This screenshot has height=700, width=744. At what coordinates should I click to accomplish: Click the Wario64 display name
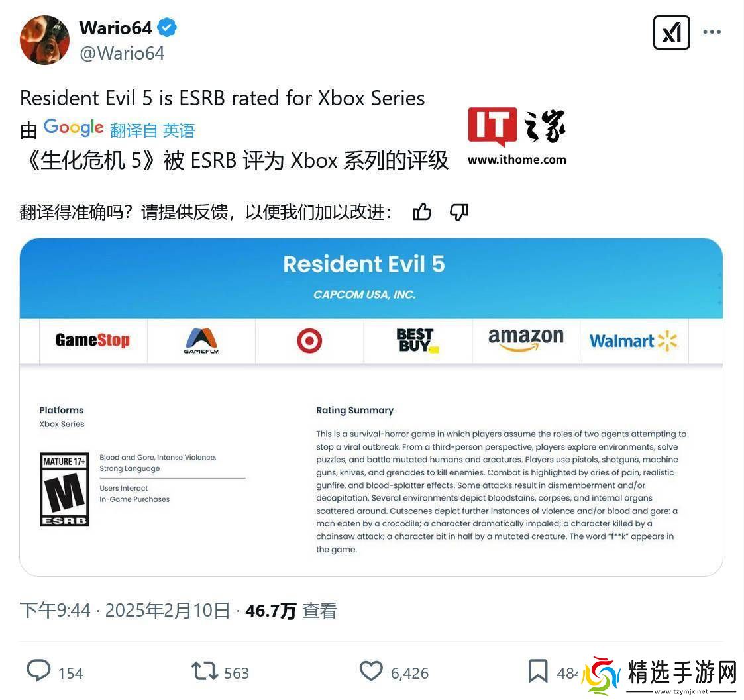click(x=116, y=28)
